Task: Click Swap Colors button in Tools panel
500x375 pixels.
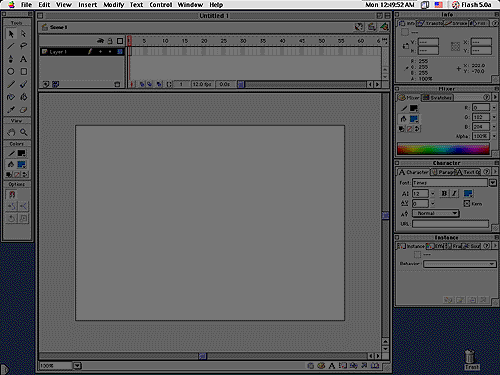Action: (x=25, y=174)
